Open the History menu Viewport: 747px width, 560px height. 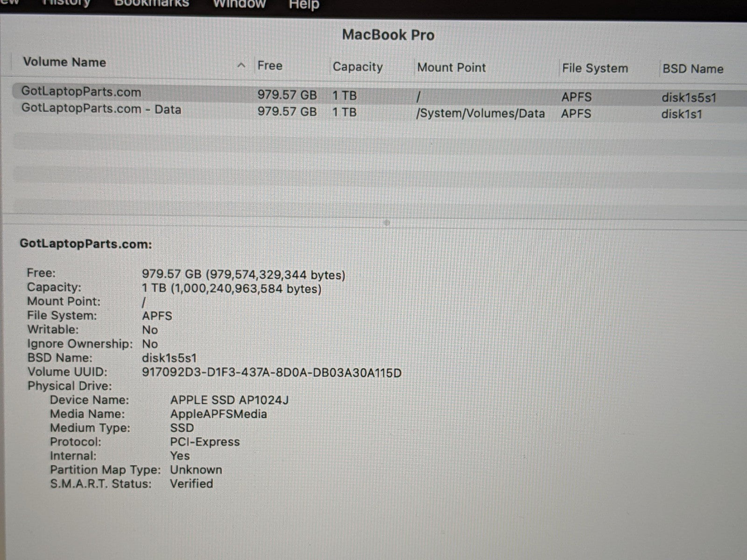click(66, 3)
